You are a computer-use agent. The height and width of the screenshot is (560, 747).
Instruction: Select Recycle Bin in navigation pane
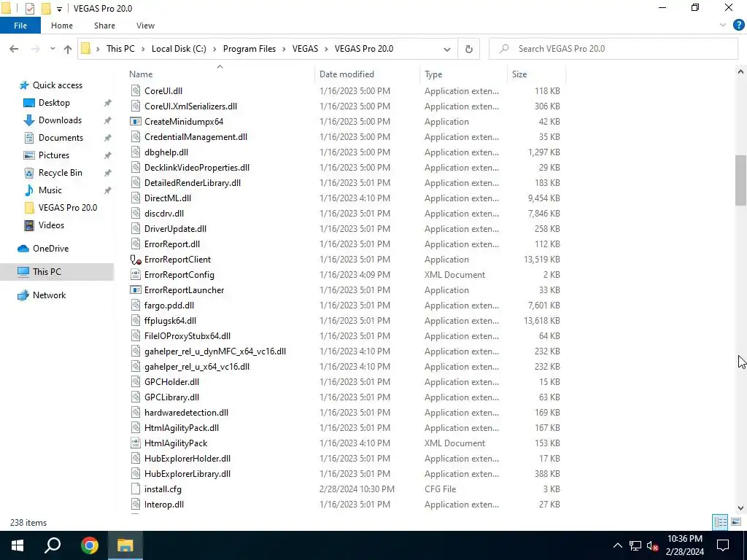tap(60, 173)
